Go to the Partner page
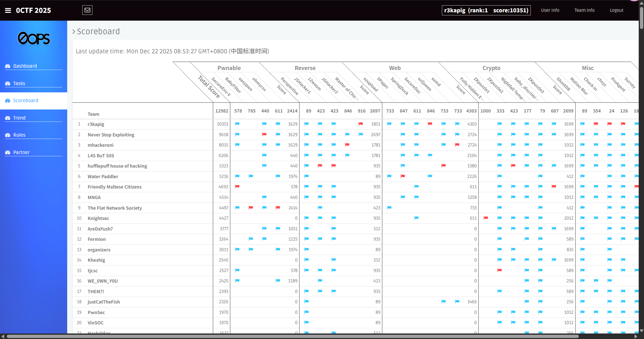 point(21,152)
